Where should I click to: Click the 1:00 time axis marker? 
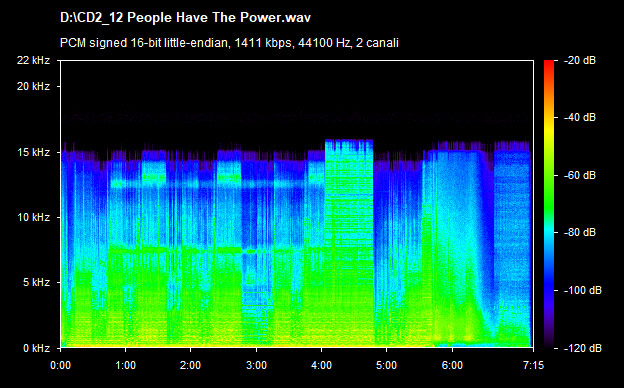click(126, 365)
